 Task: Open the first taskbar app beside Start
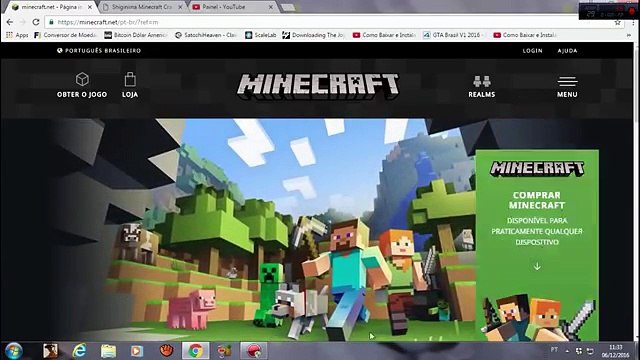50,351
